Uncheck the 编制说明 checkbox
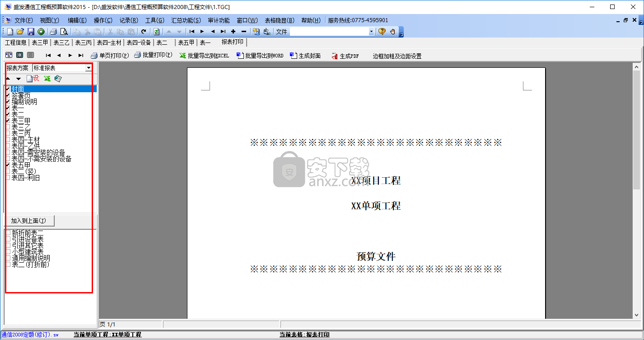Image resolution: width=644 pixels, height=340 pixels. tap(8, 102)
